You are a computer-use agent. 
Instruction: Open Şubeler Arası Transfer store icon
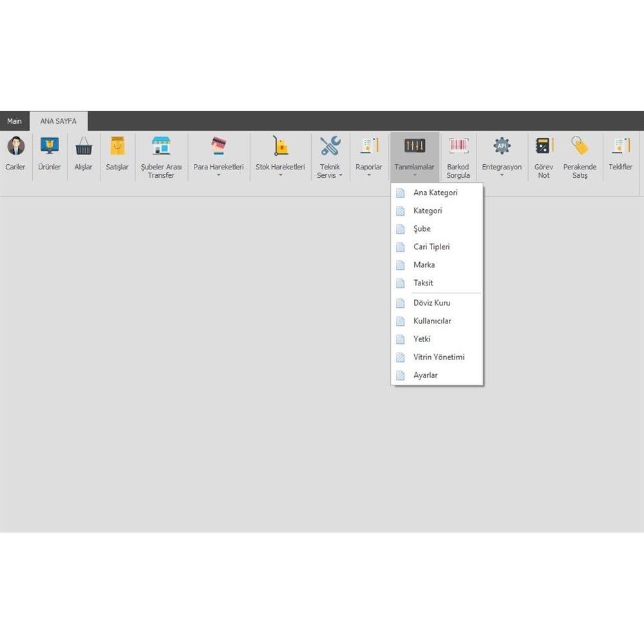coord(161,147)
